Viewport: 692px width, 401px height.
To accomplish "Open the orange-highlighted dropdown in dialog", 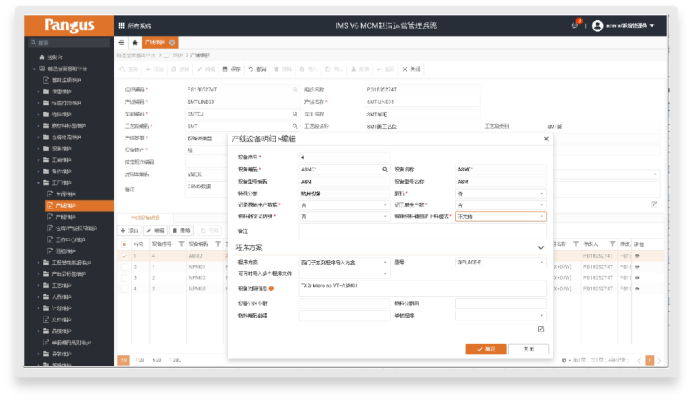I will pos(500,216).
